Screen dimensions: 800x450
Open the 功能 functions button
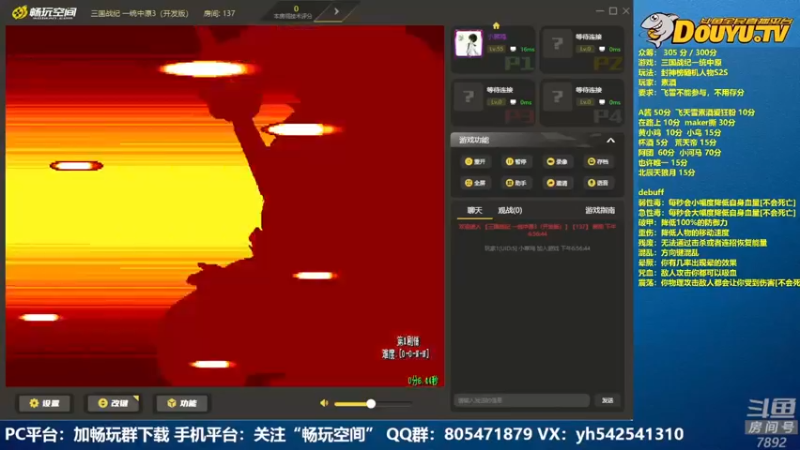182,403
